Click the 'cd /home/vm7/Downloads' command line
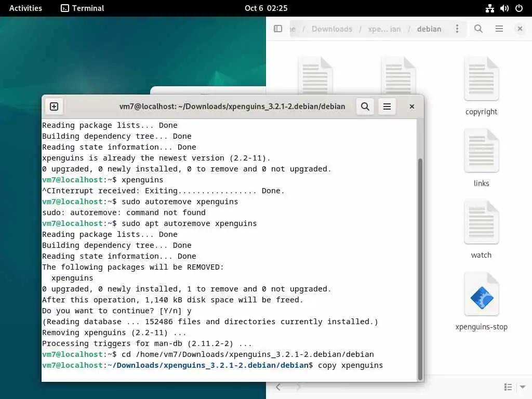The image size is (532, 399). tap(208, 354)
